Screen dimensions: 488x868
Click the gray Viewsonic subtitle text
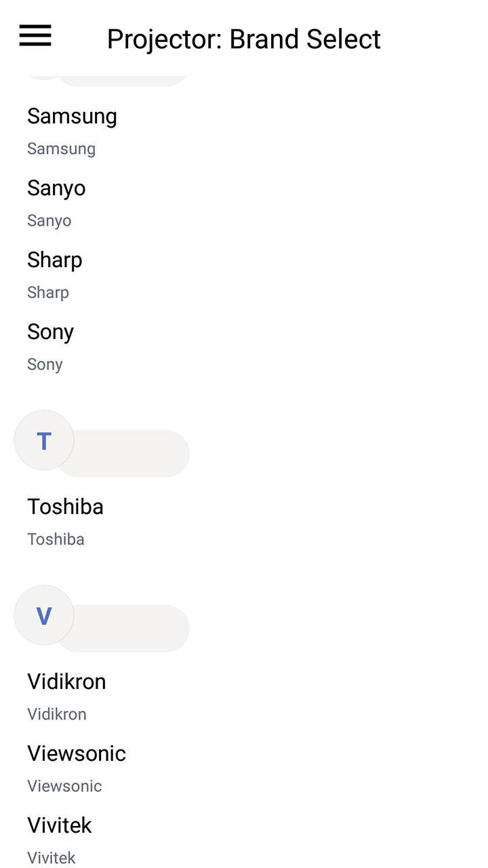[x=64, y=786]
